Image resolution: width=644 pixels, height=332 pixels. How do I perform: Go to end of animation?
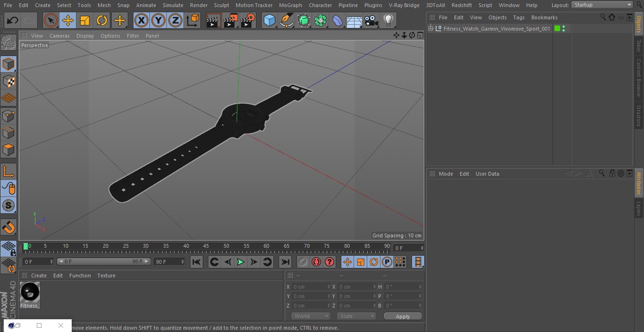coord(285,262)
